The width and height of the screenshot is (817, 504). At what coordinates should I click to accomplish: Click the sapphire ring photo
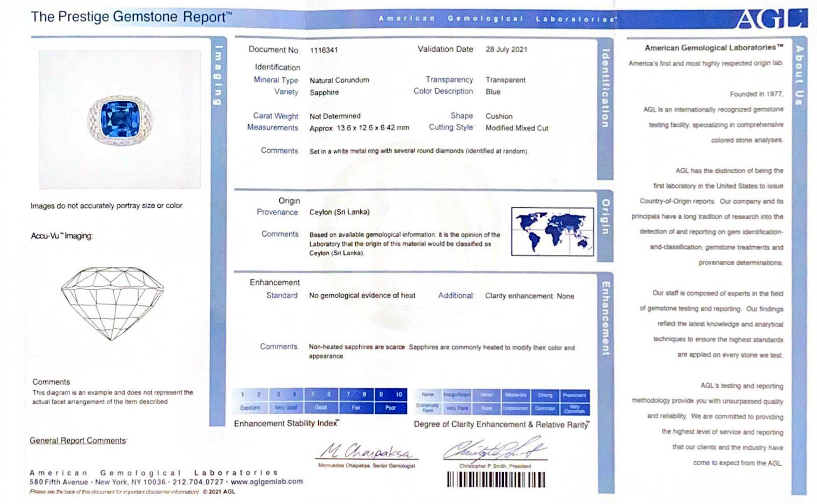[120, 120]
